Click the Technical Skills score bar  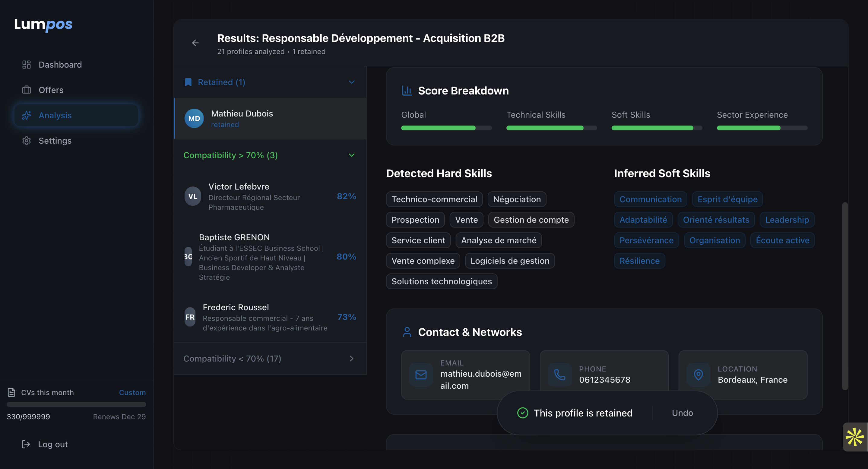pos(551,128)
